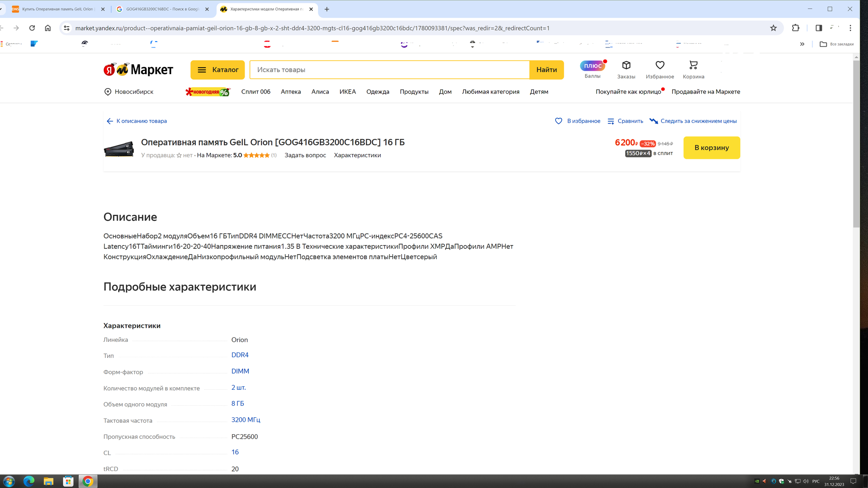Image resolution: width=868 pixels, height=488 pixels.
Task: Open Favorites (Избранное) heart icon in header
Action: pos(659,65)
